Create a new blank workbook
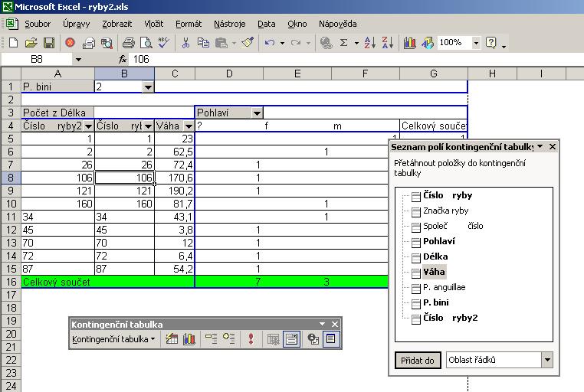The width and height of the screenshot is (584, 392). (13, 43)
